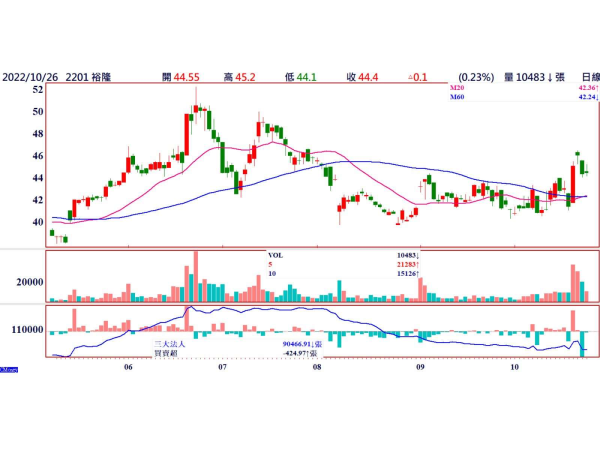This screenshot has height=450, width=600.
Task: Select the 07 month marker on timeline
Action: 222,367
